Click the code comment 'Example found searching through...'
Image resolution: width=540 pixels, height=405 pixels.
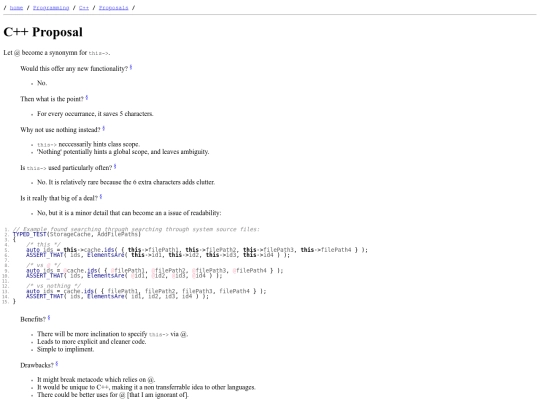click(x=136, y=229)
